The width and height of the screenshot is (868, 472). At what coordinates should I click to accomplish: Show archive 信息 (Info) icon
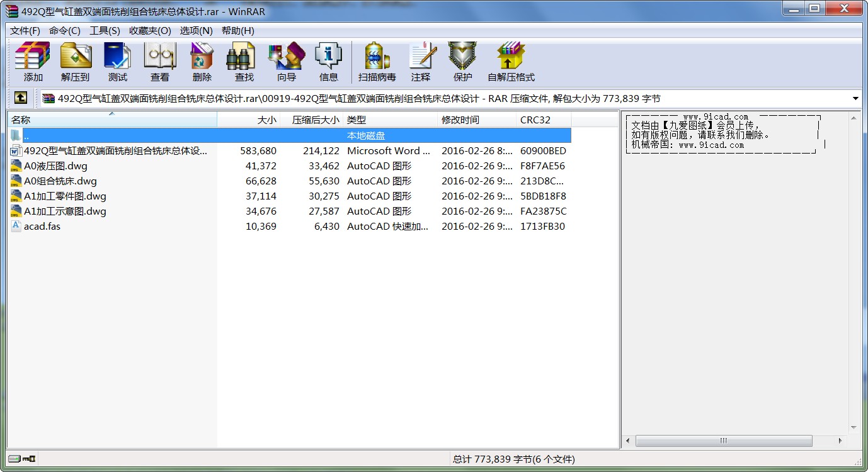tap(328, 62)
